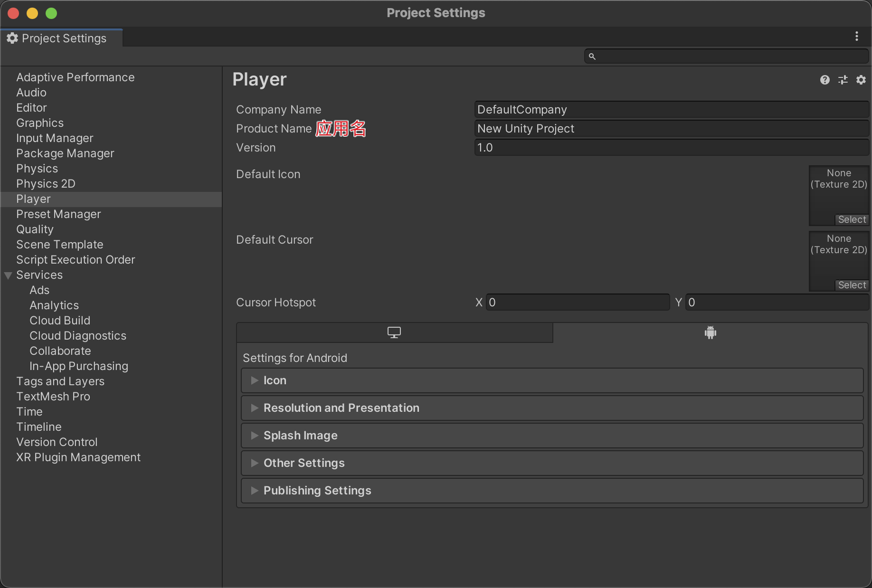This screenshot has width=872, height=588.
Task: Click the Cursor Hotspot X field
Action: point(578,303)
